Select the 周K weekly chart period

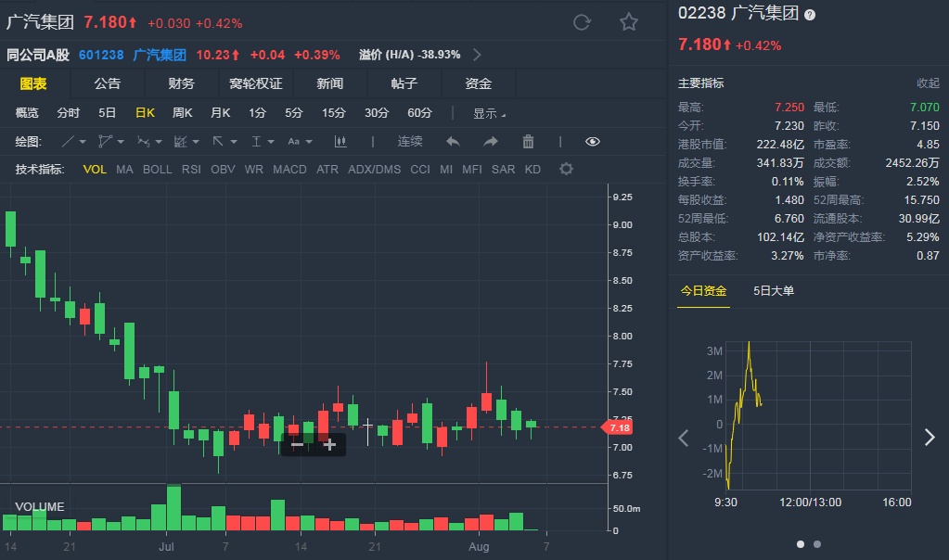(x=182, y=113)
